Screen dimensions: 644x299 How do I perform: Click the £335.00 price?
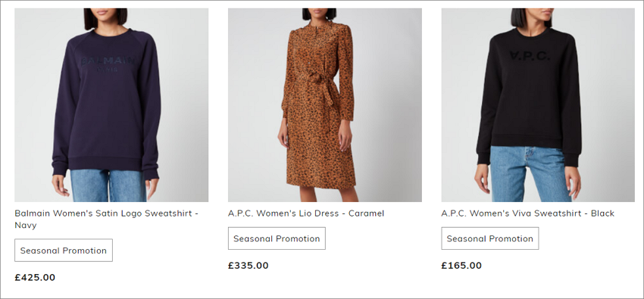[x=248, y=266]
